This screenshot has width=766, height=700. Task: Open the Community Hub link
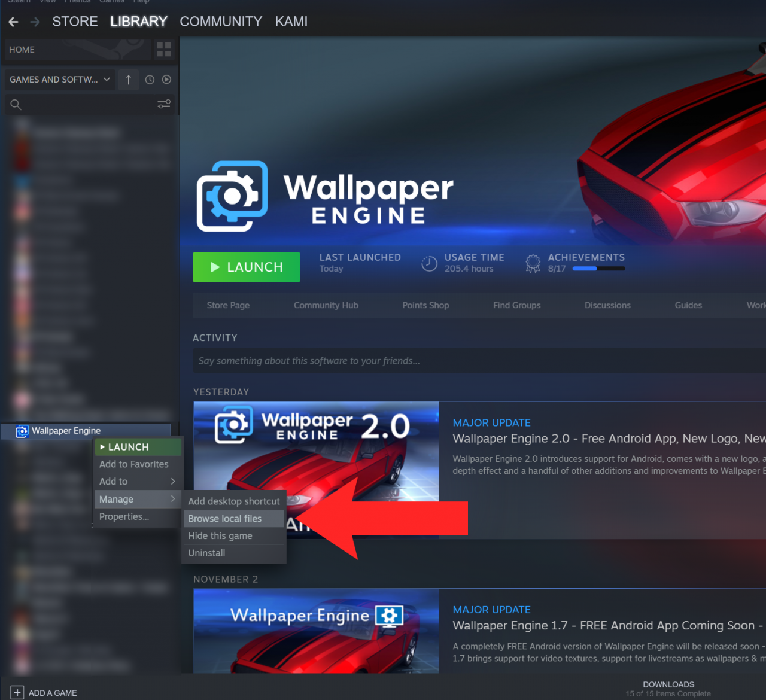tap(326, 305)
